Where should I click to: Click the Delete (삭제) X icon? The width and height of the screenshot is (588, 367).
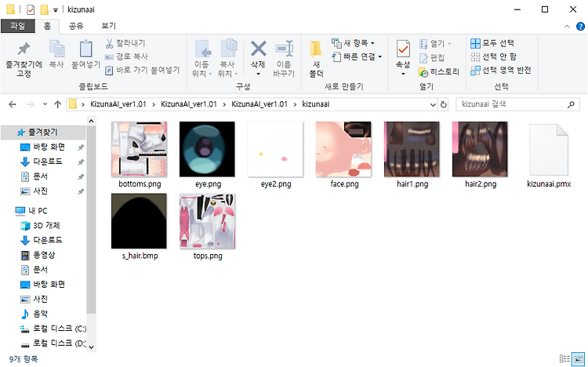[x=259, y=49]
